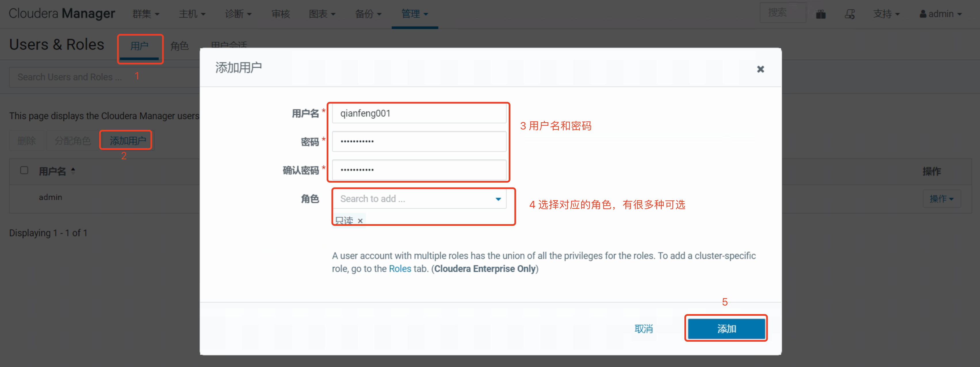
Task: Open the 群集 menu
Action: click(145, 14)
